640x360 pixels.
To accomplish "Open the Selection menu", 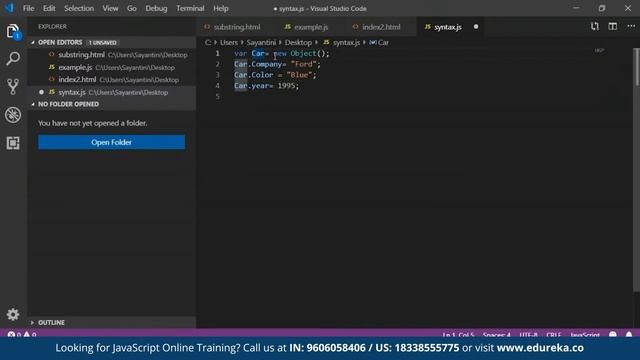I will click(79, 8).
